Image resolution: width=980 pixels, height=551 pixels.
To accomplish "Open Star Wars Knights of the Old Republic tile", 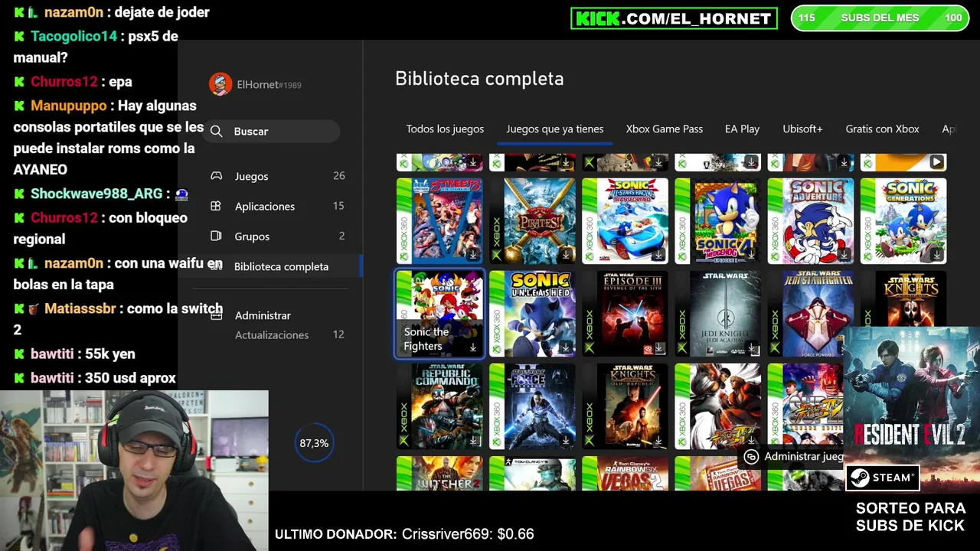I will (x=625, y=406).
